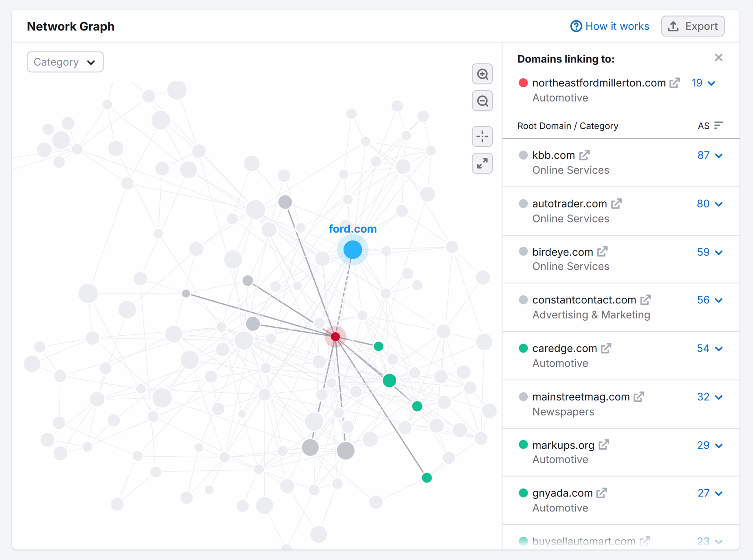The image size is (753, 560).
Task: Click the Export button
Action: coord(693,26)
